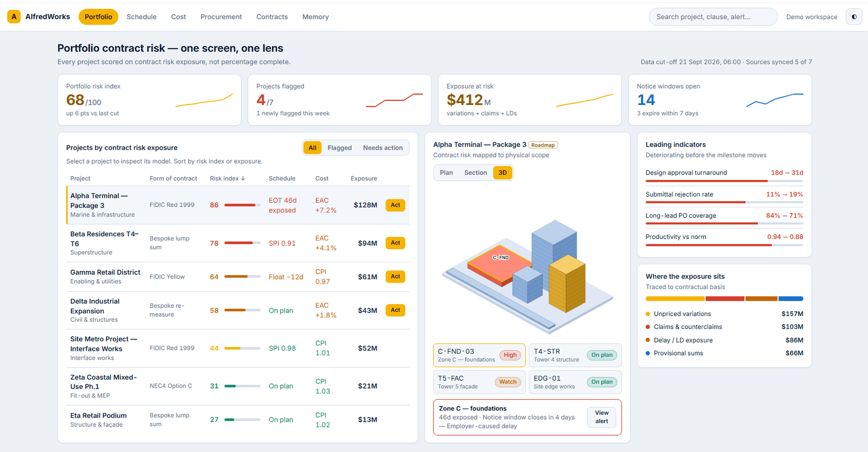Switch to the Schedule tab
The image size is (868, 452).
click(x=142, y=17)
